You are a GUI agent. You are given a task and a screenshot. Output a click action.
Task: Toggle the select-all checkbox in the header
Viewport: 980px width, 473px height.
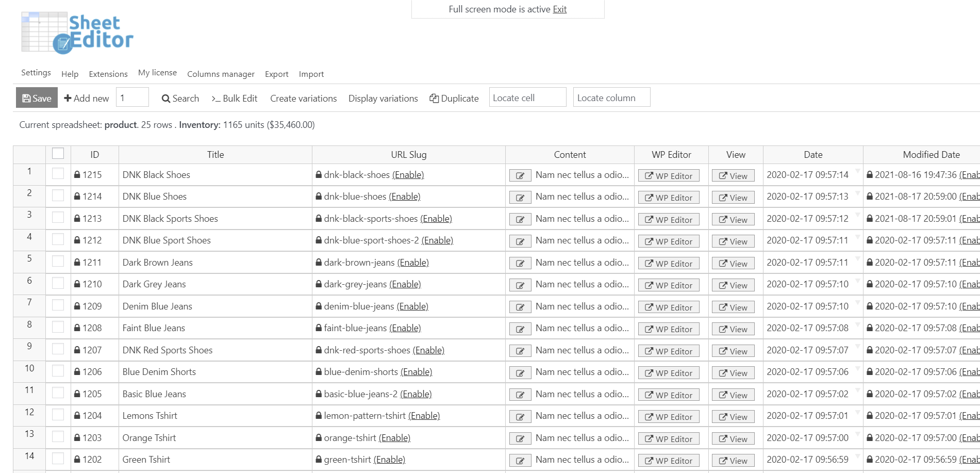58,153
